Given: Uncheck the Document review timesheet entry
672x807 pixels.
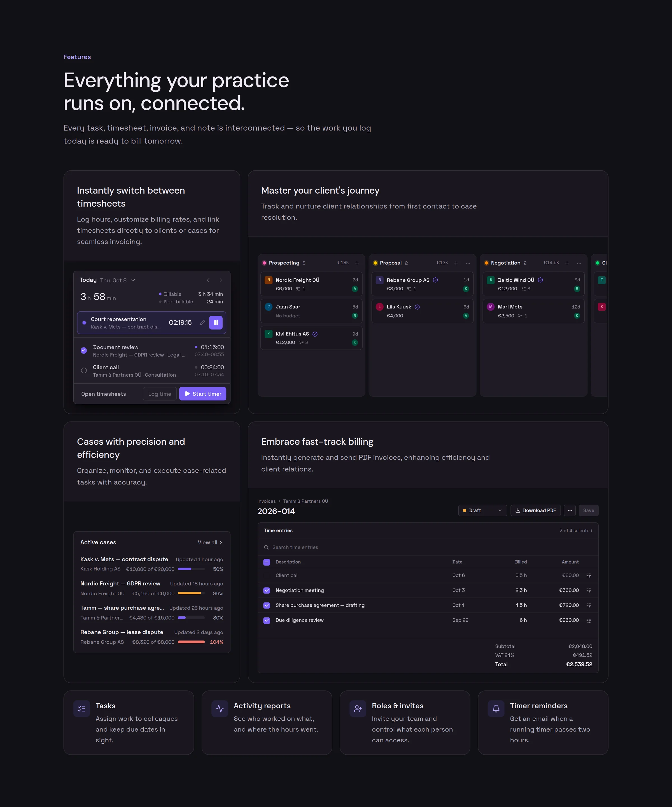Looking at the screenshot, I should 84,351.
